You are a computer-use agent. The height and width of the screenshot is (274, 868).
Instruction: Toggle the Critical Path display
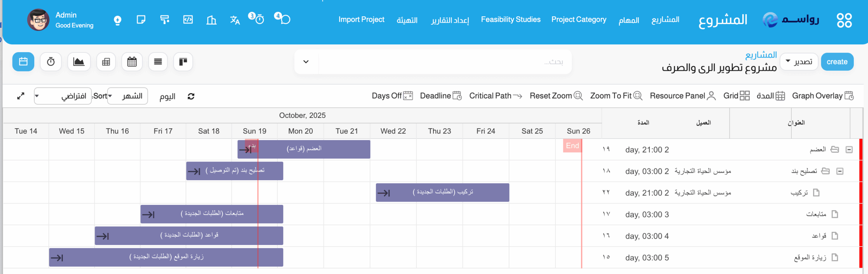pos(495,96)
